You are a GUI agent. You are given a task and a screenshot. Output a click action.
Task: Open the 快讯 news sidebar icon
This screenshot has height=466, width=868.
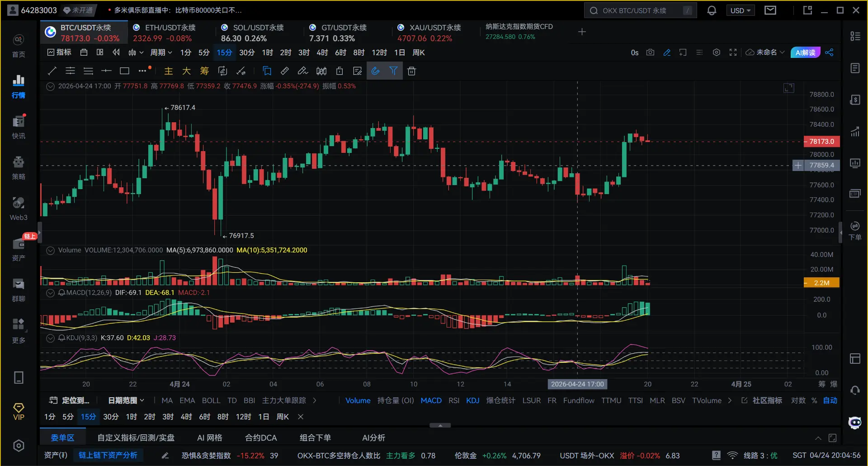(x=19, y=127)
